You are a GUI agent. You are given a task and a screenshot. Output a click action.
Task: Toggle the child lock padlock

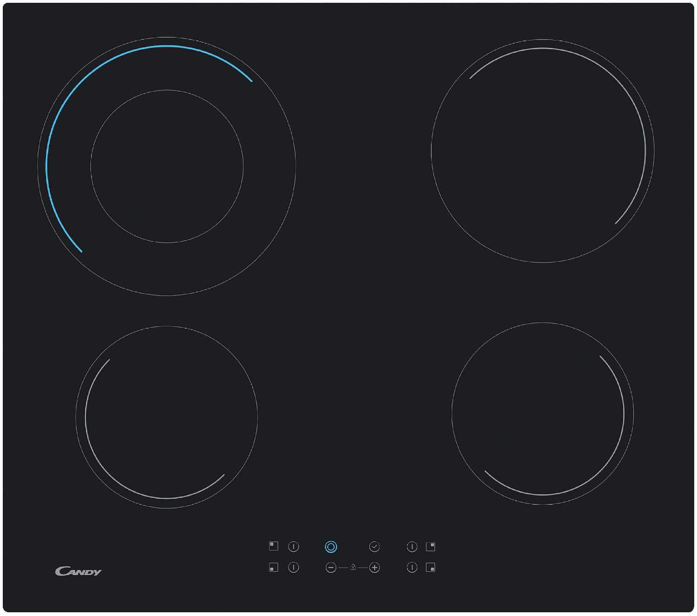click(353, 567)
